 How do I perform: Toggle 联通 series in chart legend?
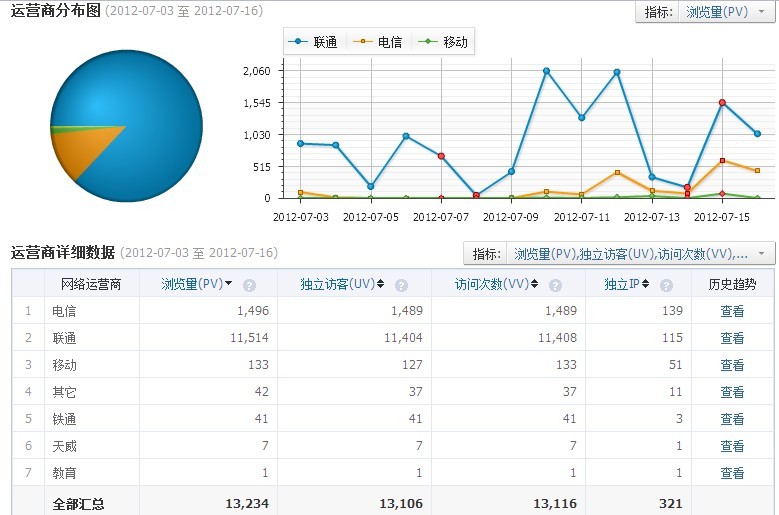coord(314,42)
